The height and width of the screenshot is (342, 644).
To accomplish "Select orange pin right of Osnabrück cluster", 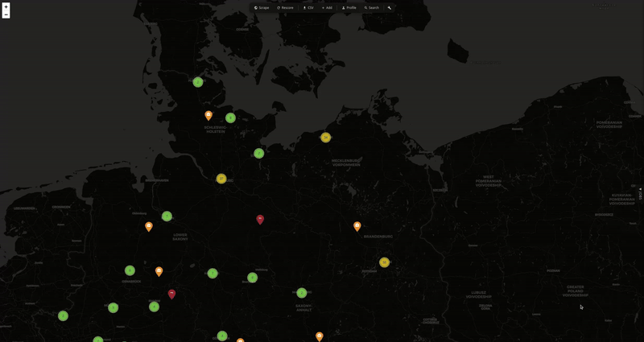I will [x=159, y=271].
